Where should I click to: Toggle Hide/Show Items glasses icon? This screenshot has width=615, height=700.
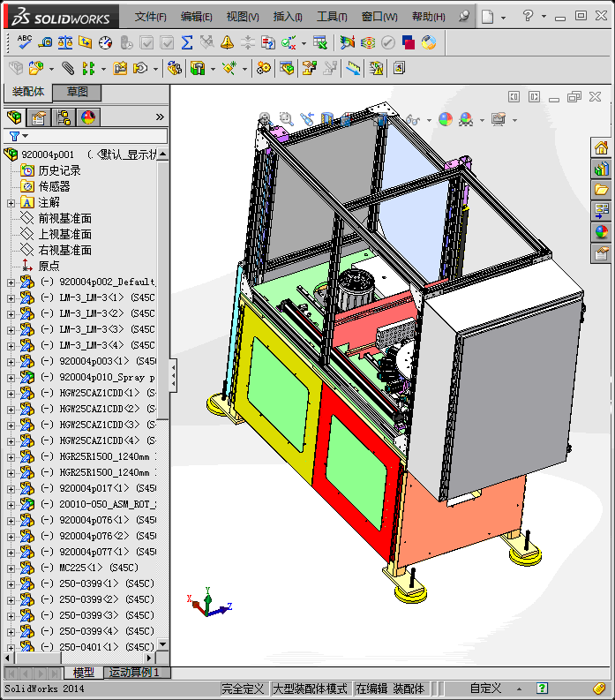pos(413,120)
